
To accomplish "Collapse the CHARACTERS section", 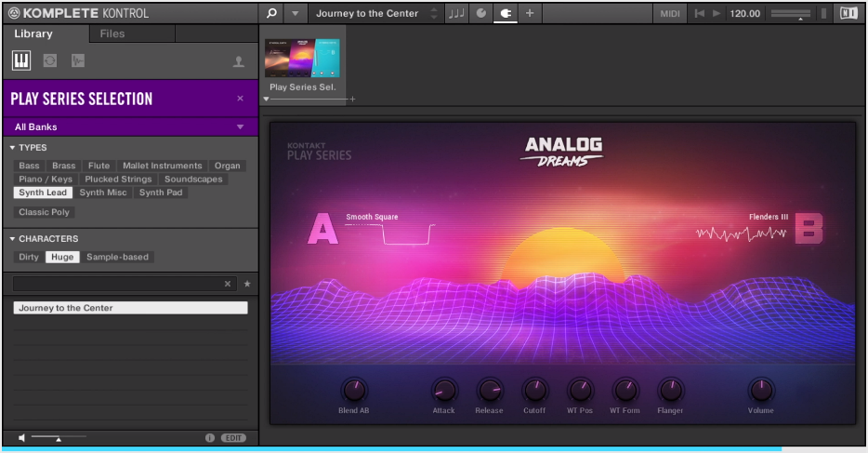I will click(12, 239).
